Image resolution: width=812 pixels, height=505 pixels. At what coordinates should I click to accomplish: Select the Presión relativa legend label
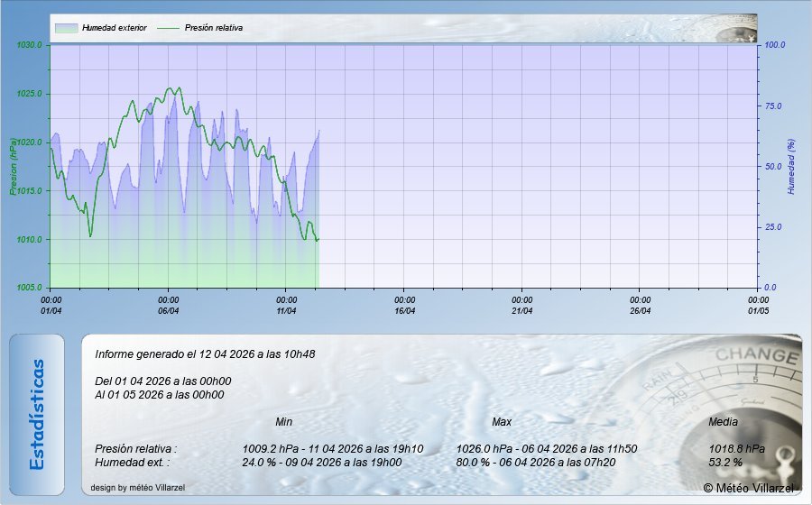tap(214, 28)
